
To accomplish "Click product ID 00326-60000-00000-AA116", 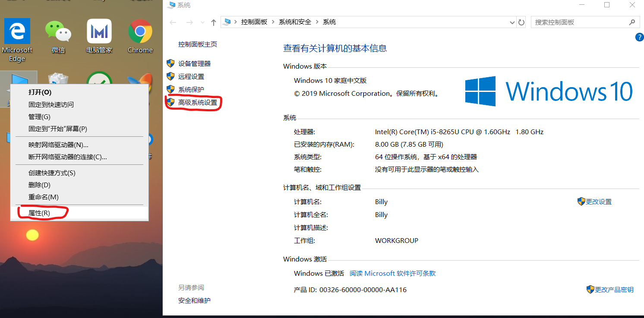I will coord(363,290).
